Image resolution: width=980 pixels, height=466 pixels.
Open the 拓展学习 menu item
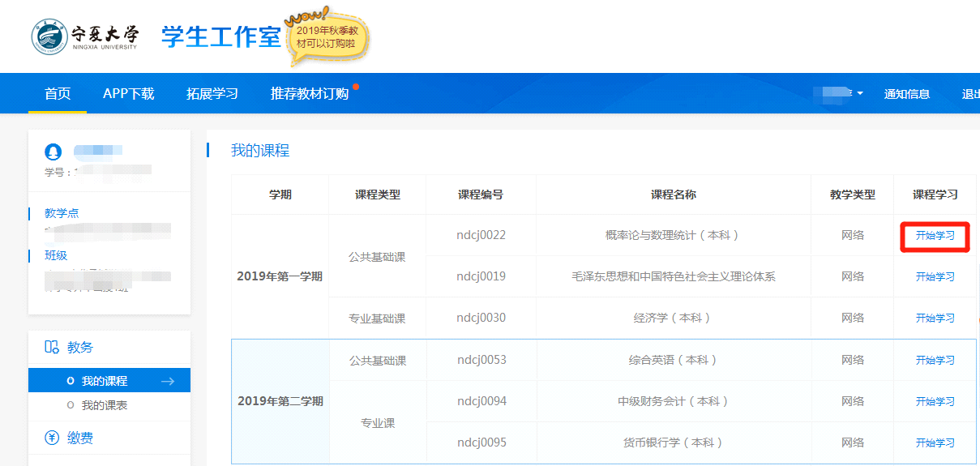point(212,94)
